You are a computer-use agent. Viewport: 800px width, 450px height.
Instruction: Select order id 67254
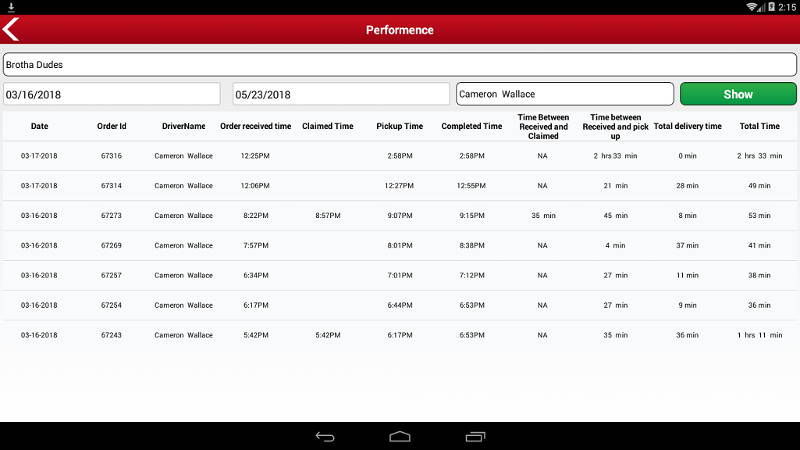point(111,305)
